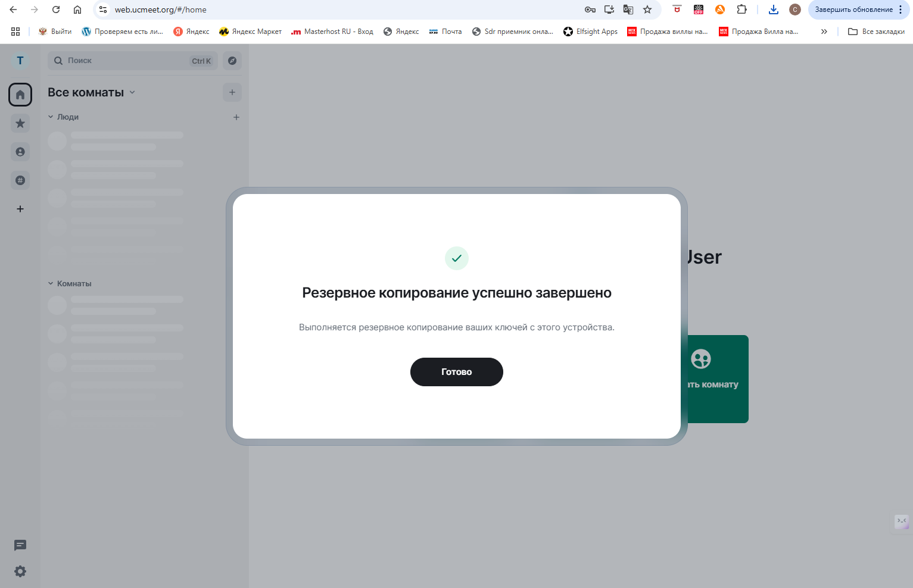Click the search field at the top
The height and width of the screenshot is (588, 913).
click(x=119, y=60)
